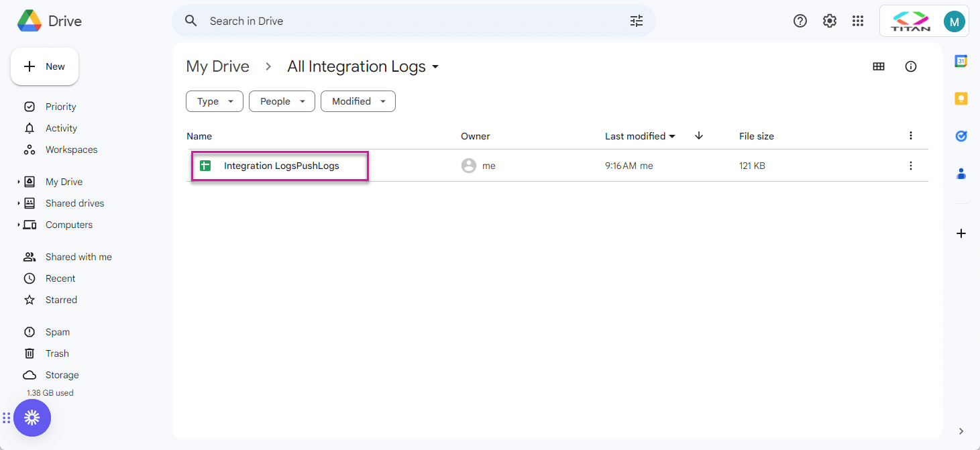Open the Last modified sort dropdown

coord(641,136)
